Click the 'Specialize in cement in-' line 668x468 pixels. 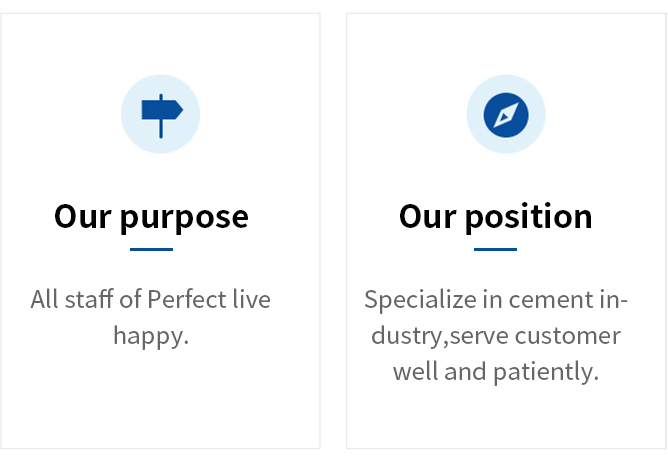[x=496, y=299]
